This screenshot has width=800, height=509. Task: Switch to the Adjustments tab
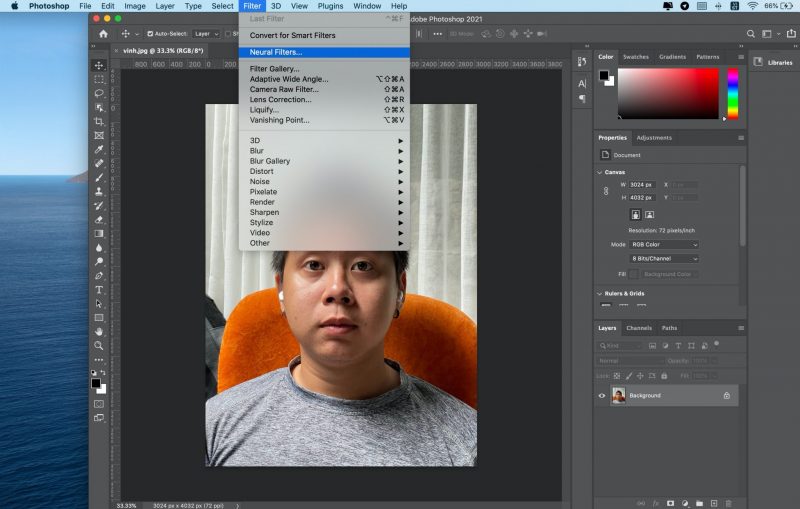coord(654,138)
